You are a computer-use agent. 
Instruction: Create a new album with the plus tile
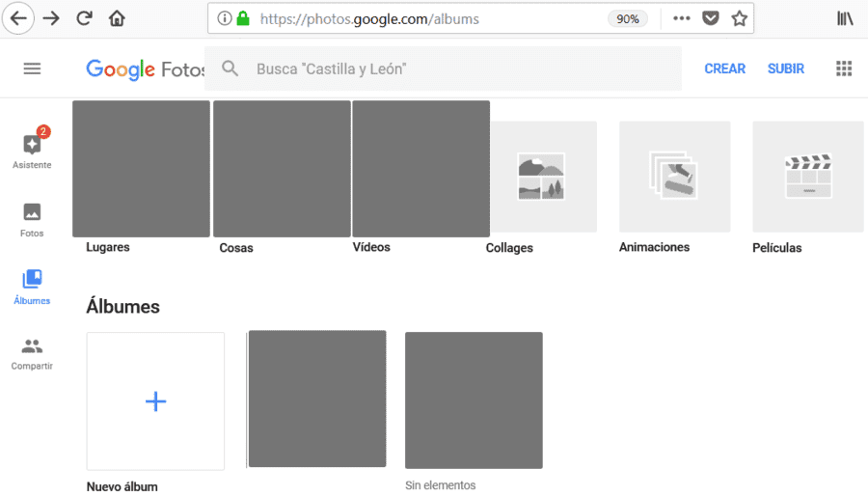155,401
